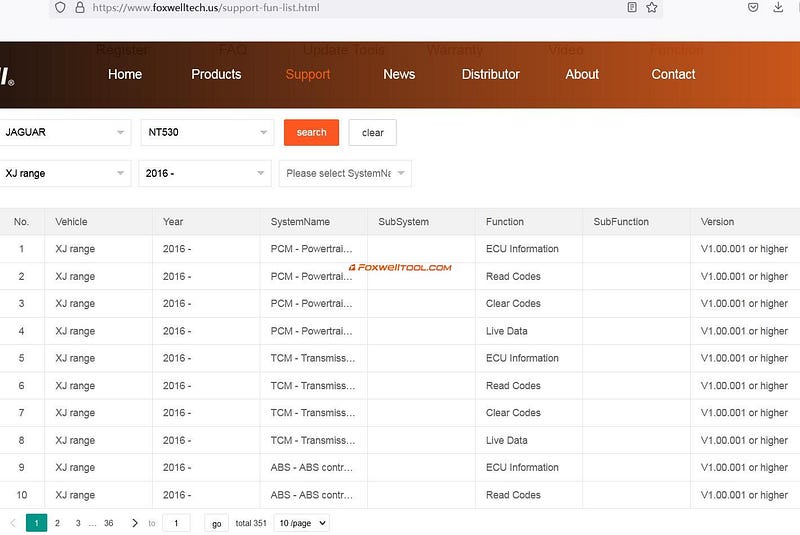Click ECU Information in row 5
The width and height of the screenshot is (800, 535).
point(522,358)
